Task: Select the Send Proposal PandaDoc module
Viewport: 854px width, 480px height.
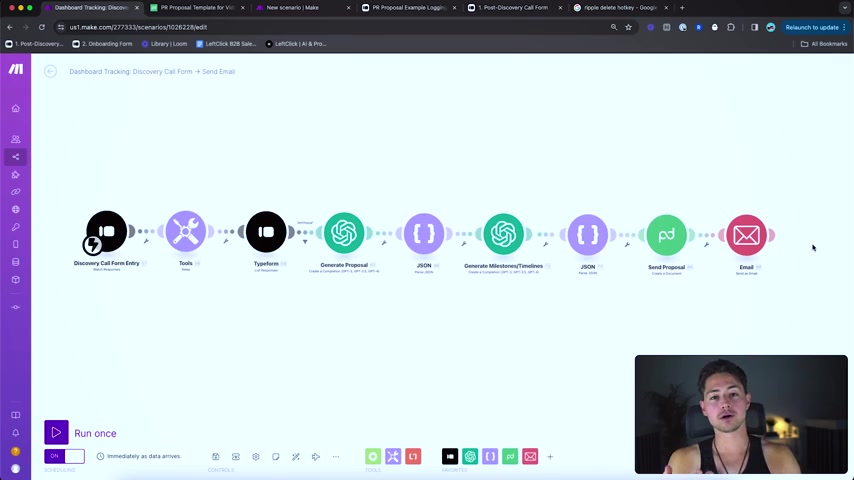Action: click(x=666, y=234)
